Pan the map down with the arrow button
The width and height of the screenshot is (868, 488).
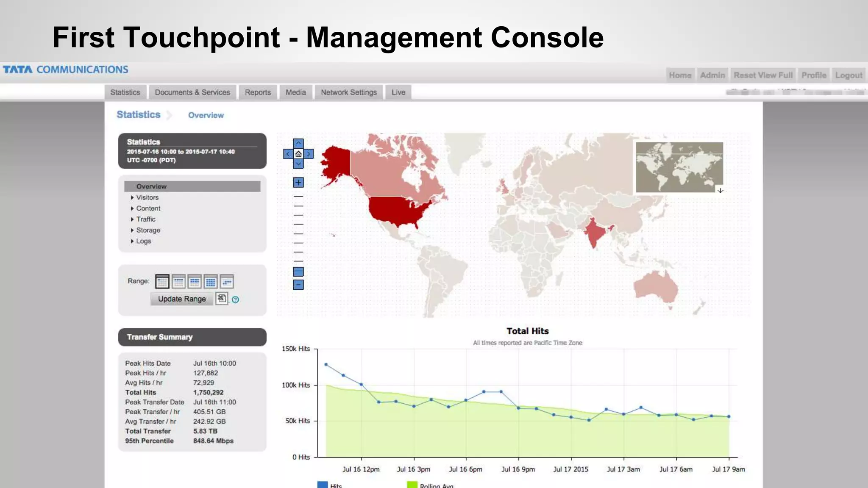click(x=298, y=164)
